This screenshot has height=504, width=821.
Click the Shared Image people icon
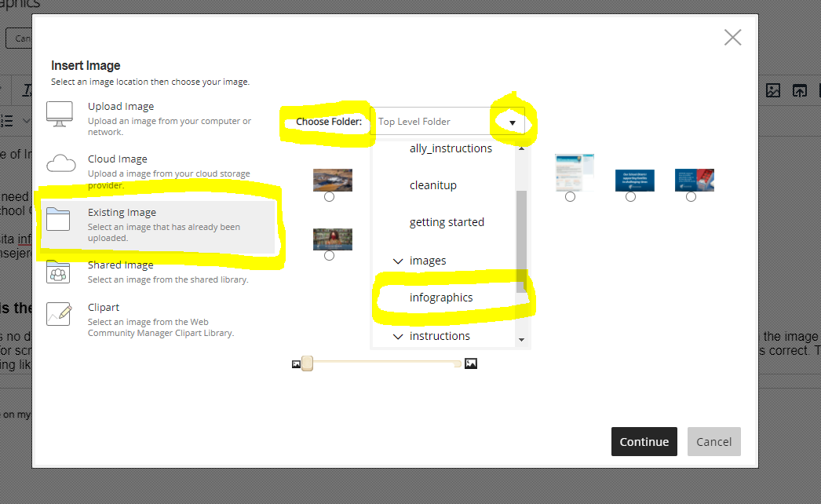tap(60, 272)
